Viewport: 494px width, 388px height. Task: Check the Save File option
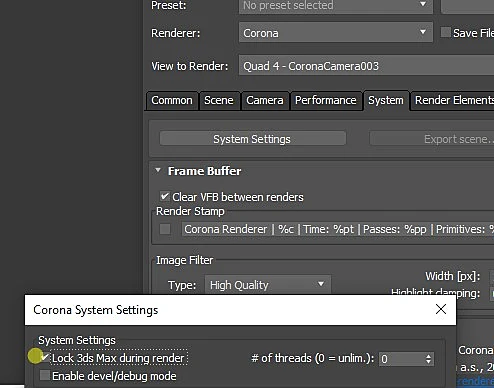pos(445,32)
